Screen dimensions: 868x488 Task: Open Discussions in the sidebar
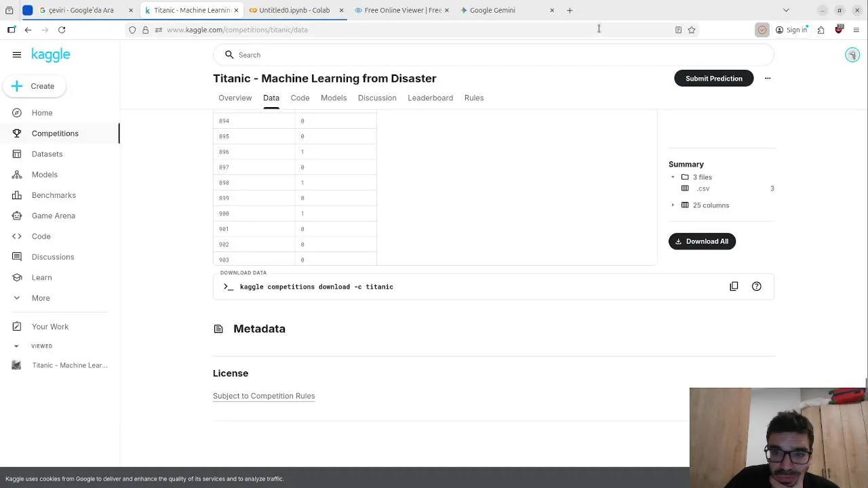click(x=53, y=257)
